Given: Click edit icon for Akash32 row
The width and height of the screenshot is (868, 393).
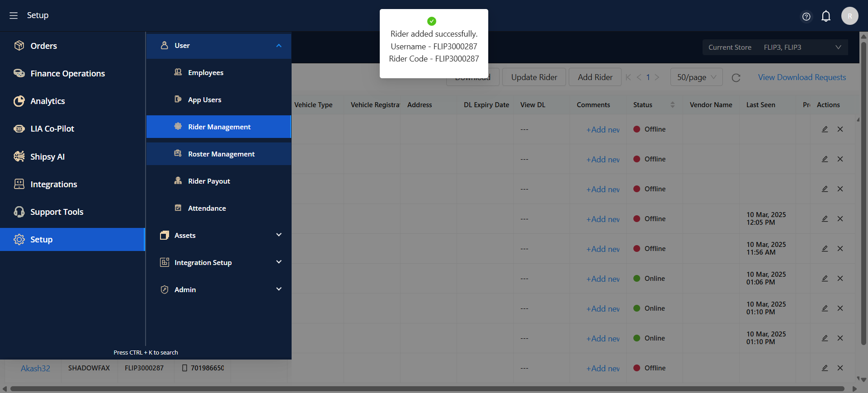Looking at the screenshot, I should pos(825,368).
